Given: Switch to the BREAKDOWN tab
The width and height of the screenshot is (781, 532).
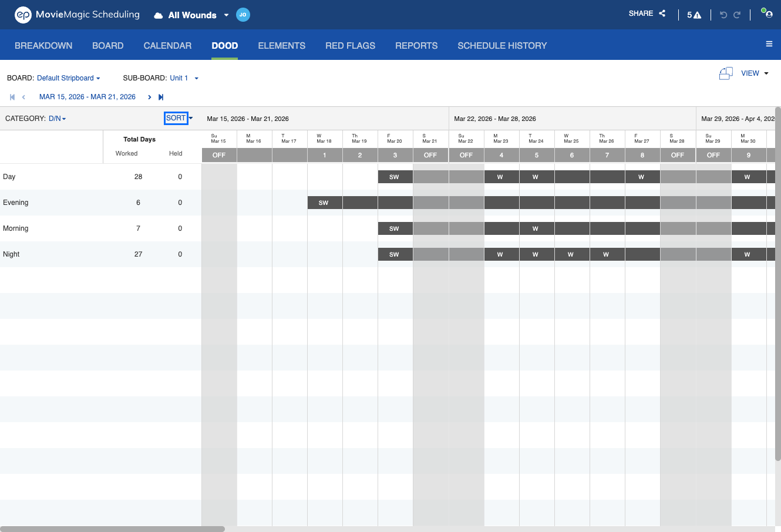Looking at the screenshot, I should point(43,46).
